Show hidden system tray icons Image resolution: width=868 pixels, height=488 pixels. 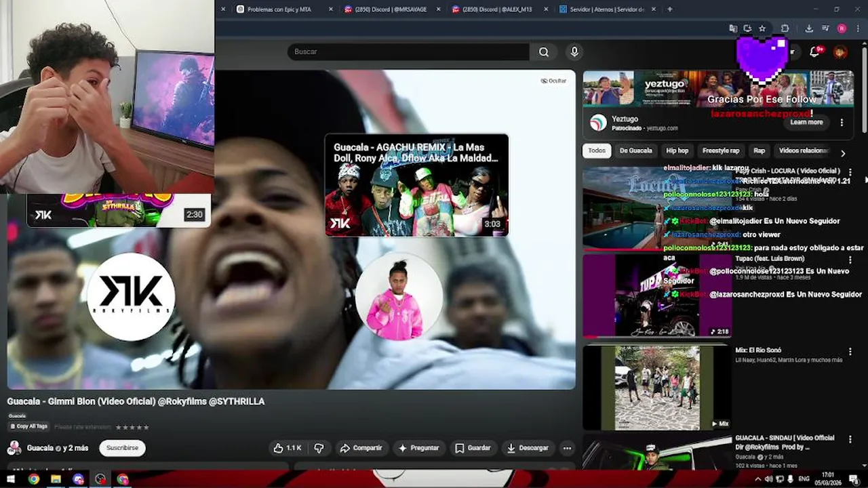pos(757,479)
